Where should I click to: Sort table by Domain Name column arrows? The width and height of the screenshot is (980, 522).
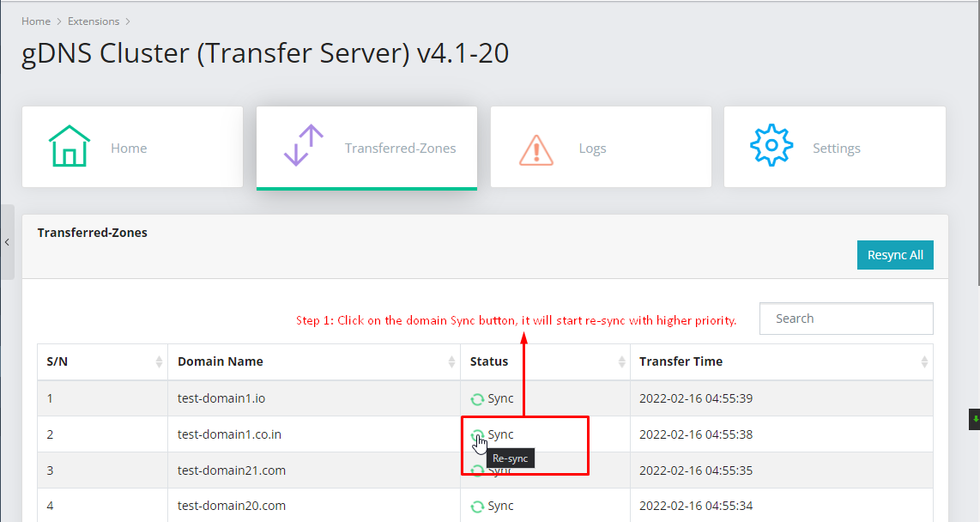point(451,362)
